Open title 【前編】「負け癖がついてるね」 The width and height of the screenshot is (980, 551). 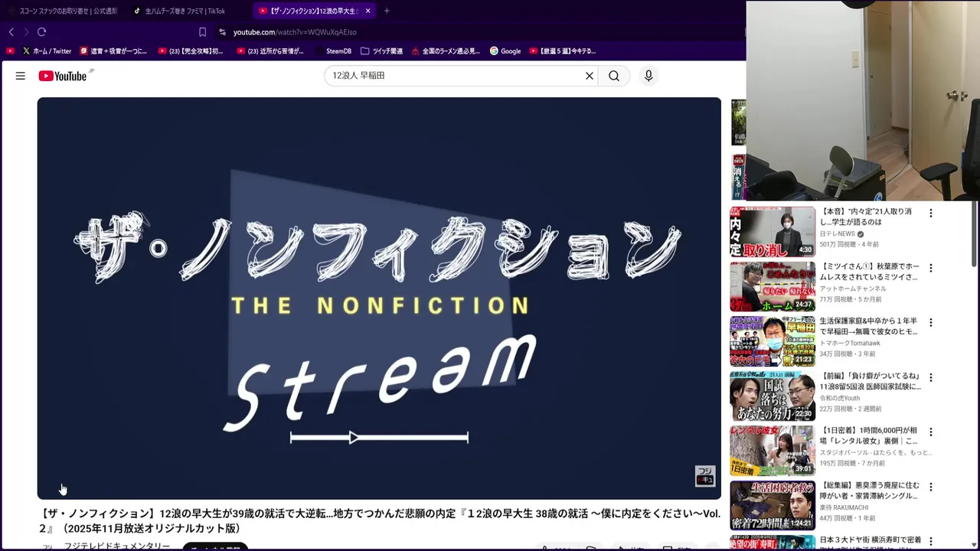[871, 381]
